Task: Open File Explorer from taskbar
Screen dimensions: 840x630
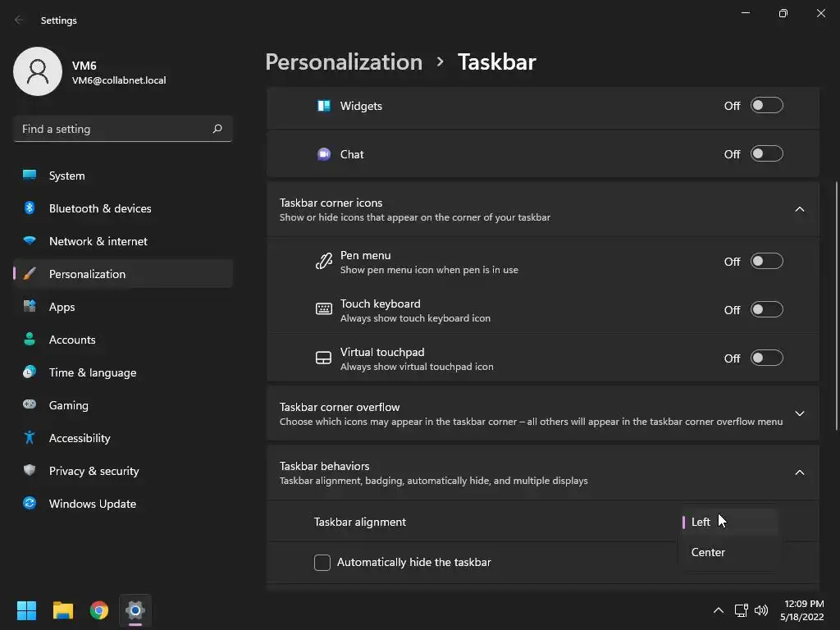Action: [63, 610]
